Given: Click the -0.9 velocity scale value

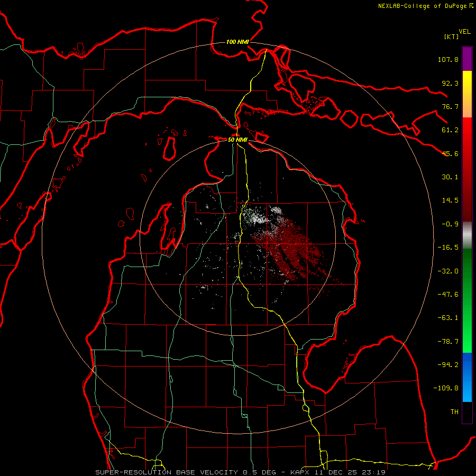Looking at the screenshot, I should tap(450, 224).
